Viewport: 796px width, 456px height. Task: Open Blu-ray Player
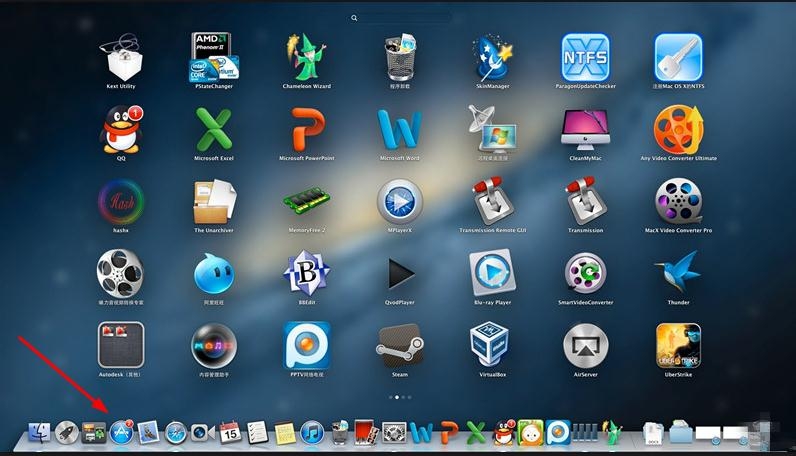[492, 274]
